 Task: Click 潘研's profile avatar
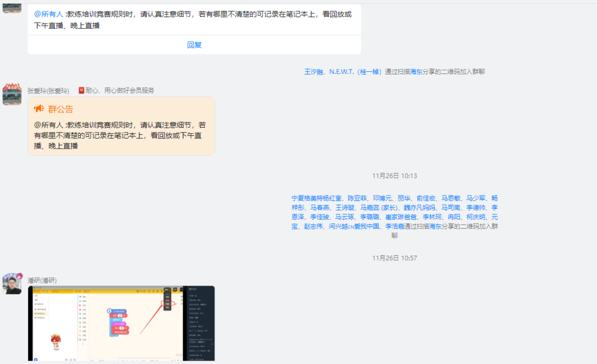[12, 284]
